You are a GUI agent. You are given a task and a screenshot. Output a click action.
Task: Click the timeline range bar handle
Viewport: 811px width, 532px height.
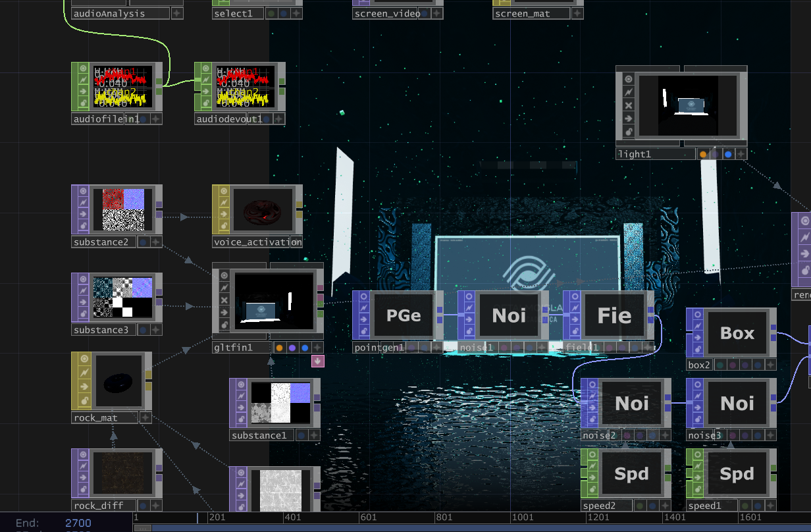[142, 528]
